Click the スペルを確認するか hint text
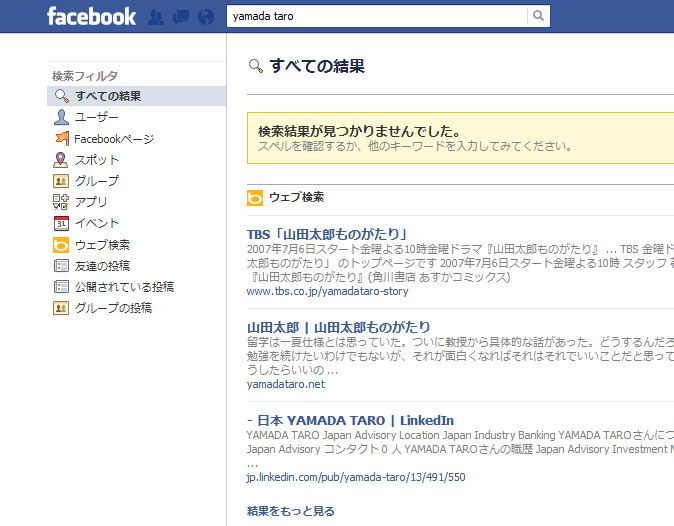The width and height of the screenshot is (674, 526). [415, 146]
